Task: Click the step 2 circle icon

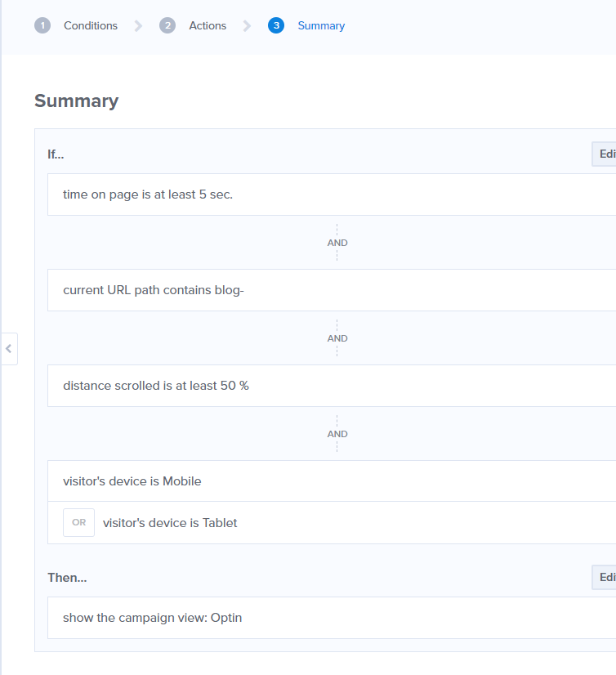Action: (167, 25)
